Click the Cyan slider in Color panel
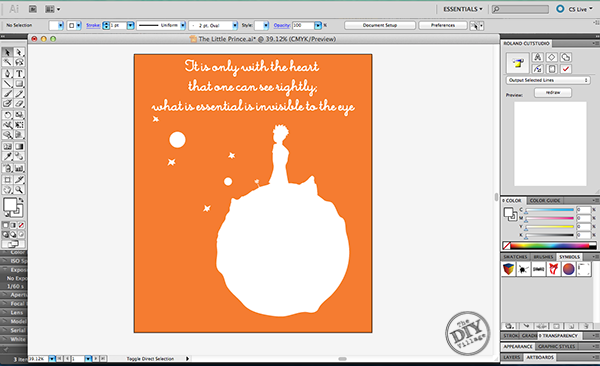 (549, 210)
